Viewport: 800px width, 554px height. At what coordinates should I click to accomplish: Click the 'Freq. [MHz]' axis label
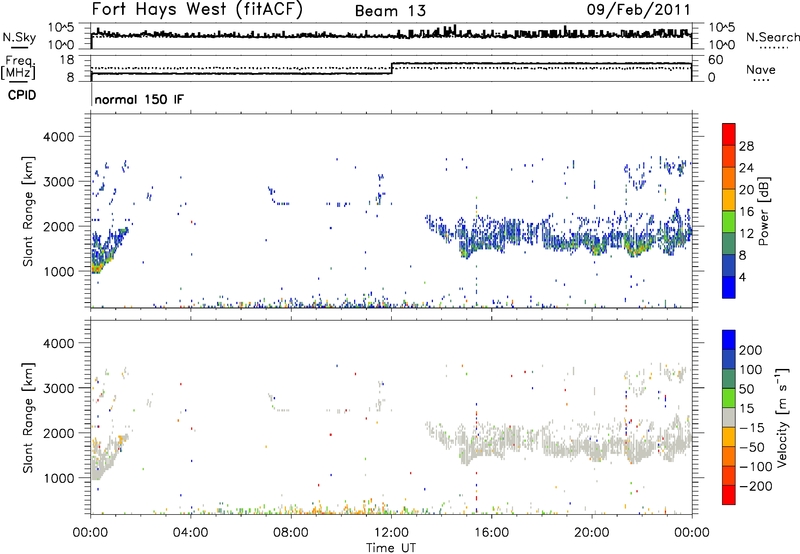[18, 67]
